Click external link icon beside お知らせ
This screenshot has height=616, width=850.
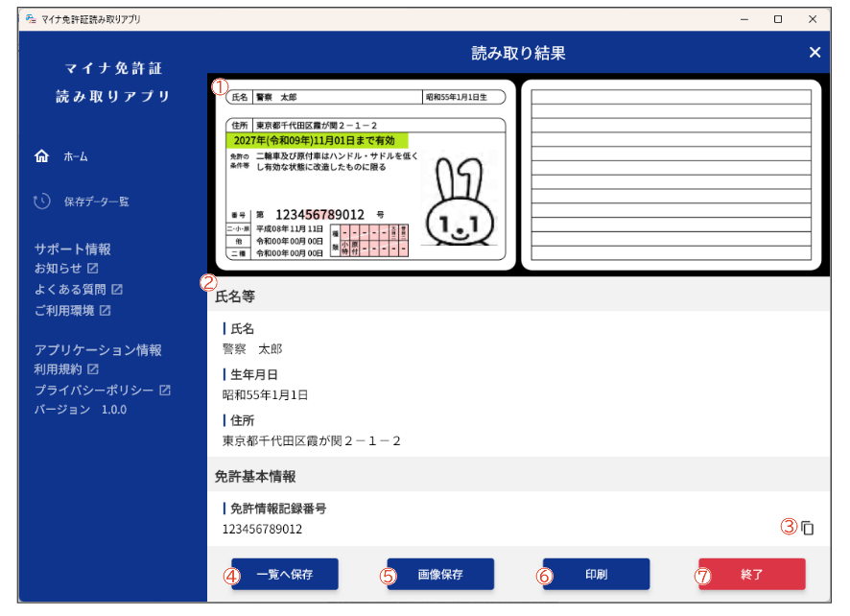click(93, 268)
